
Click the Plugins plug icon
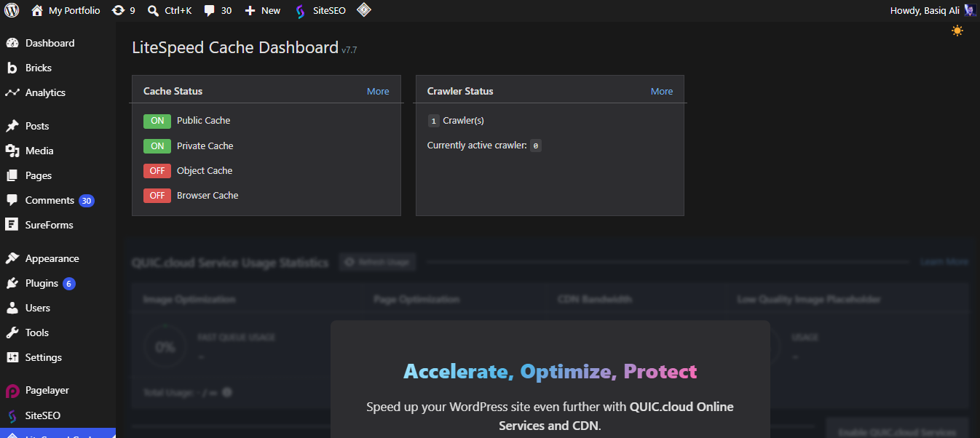click(x=12, y=283)
